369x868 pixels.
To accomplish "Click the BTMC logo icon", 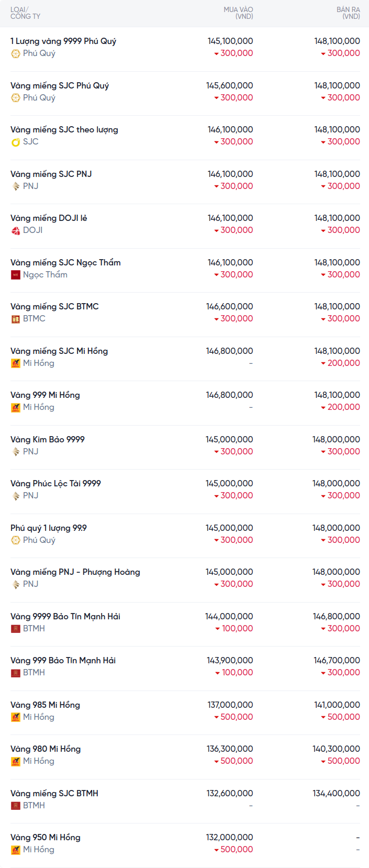I will (x=16, y=319).
